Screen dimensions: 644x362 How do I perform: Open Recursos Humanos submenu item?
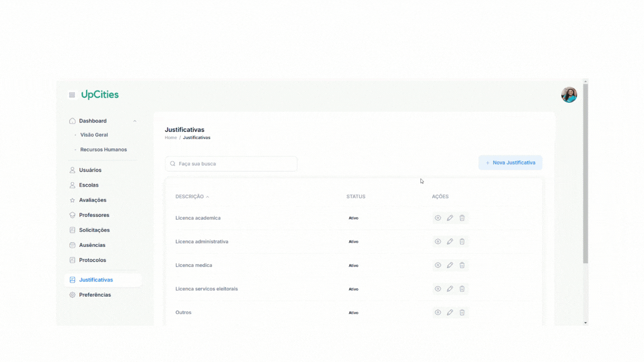pyautogui.click(x=103, y=149)
